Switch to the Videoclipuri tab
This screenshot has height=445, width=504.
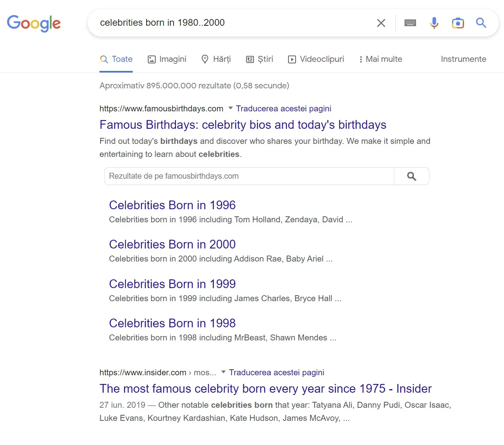[x=316, y=59]
